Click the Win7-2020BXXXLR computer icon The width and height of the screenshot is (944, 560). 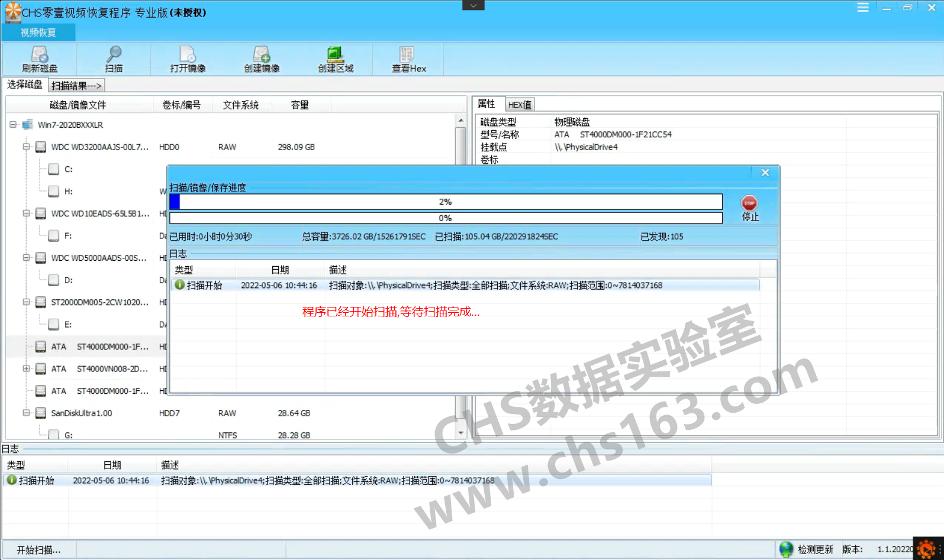point(27,125)
